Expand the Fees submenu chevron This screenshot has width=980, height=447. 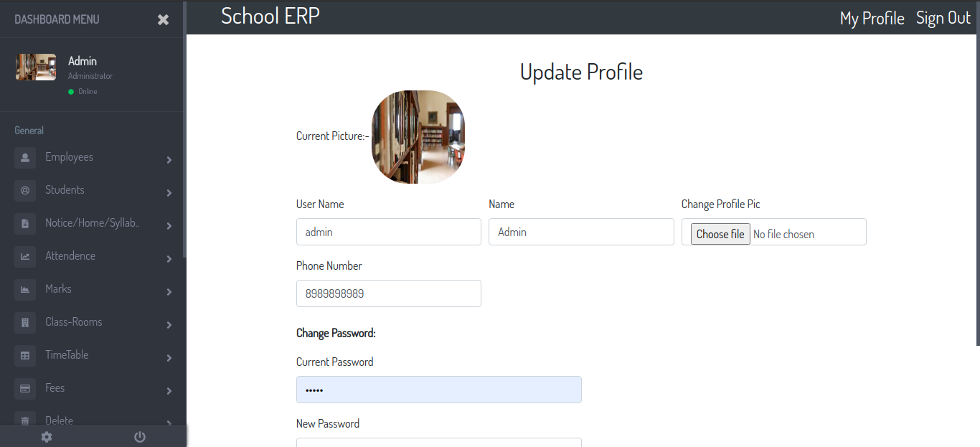pos(169,391)
